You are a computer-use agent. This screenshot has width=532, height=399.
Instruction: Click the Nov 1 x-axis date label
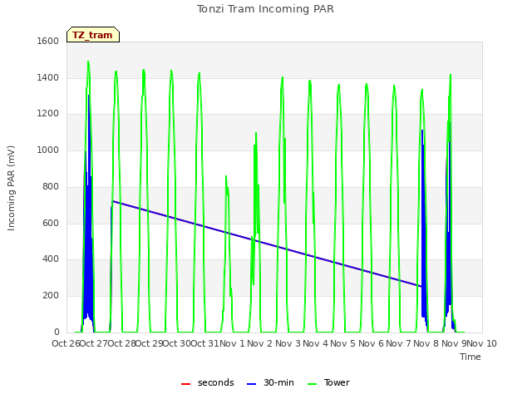(232, 343)
